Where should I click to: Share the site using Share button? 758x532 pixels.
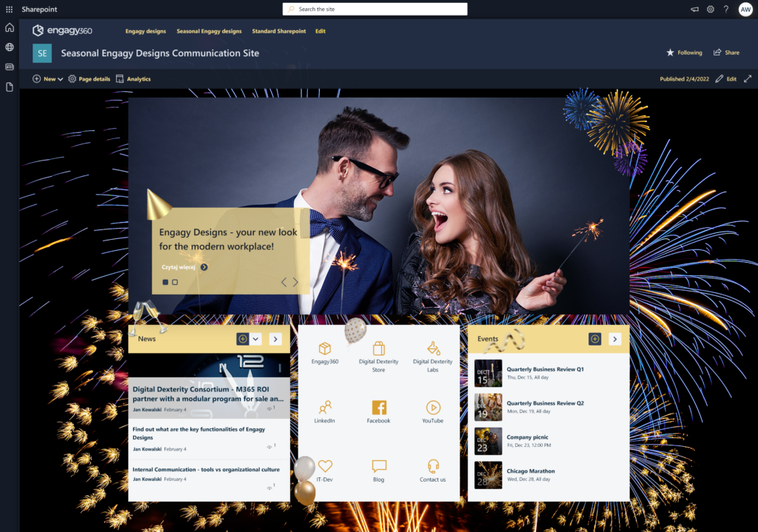(x=726, y=53)
